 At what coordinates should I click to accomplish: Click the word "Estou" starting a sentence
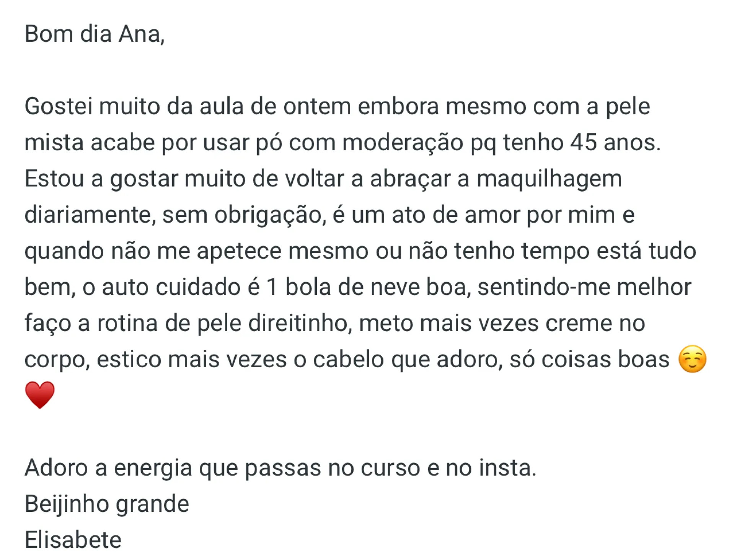[54, 179]
